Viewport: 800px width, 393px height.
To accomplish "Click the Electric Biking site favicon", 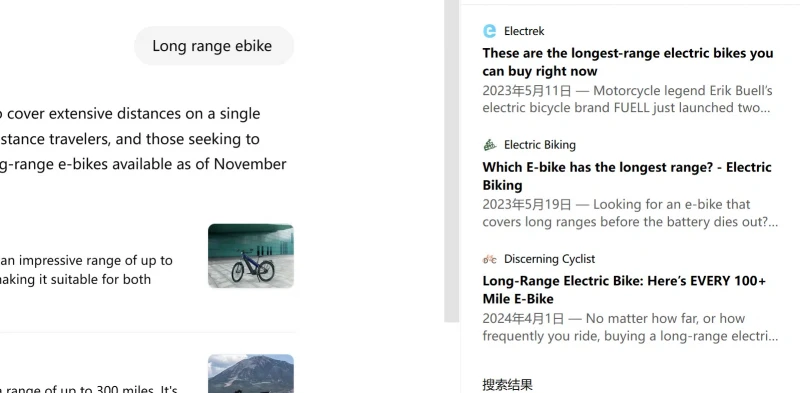I will [489, 145].
